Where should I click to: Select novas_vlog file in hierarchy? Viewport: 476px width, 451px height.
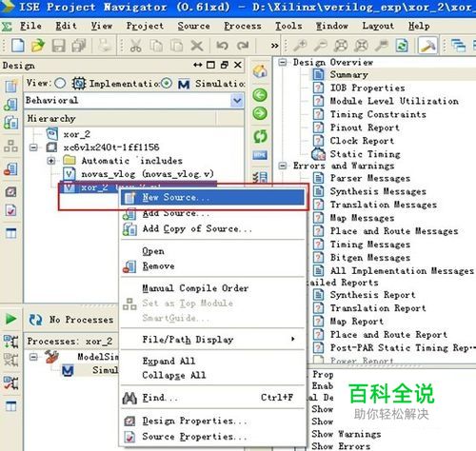148,174
